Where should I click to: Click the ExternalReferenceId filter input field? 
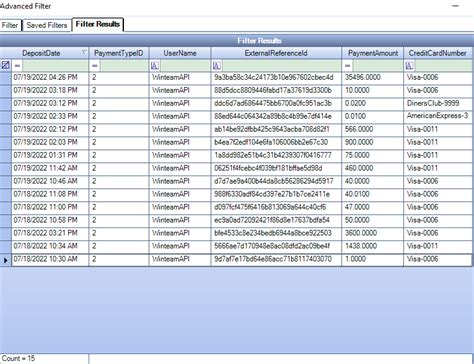pyautogui.click(x=282, y=65)
